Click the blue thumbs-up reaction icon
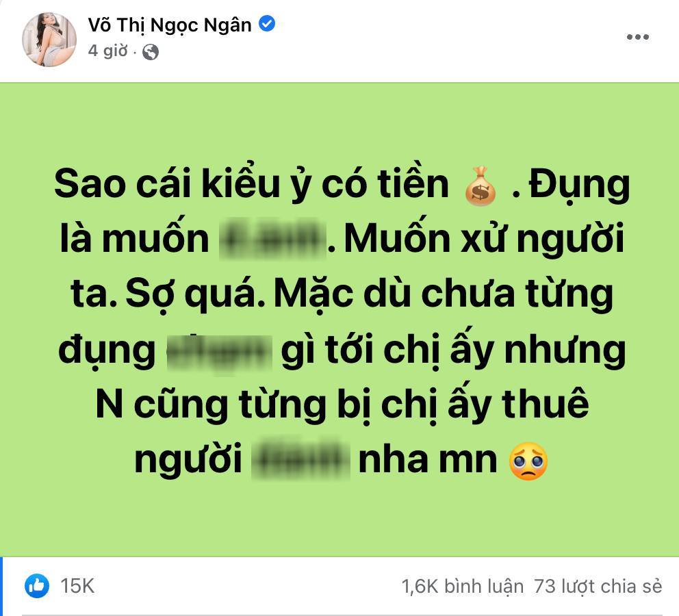Viewport: 679px width, 616px height. tap(37, 586)
